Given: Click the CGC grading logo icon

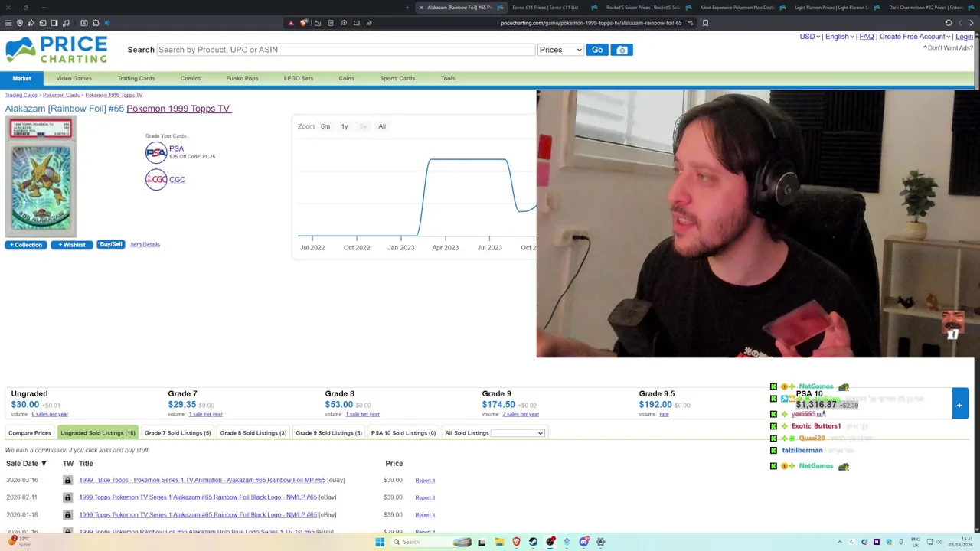Looking at the screenshot, I should pyautogui.click(x=156, y=180).
